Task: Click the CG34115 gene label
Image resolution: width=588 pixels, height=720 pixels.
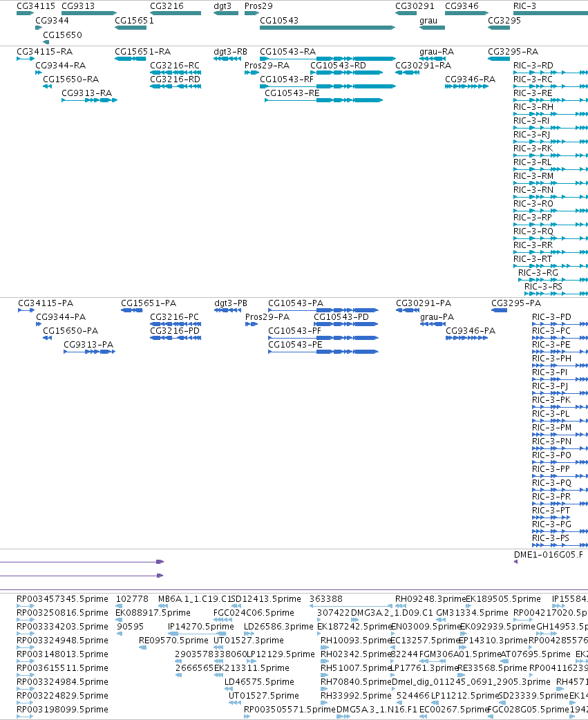Action: pyautogui.click(x=36, y=6)
